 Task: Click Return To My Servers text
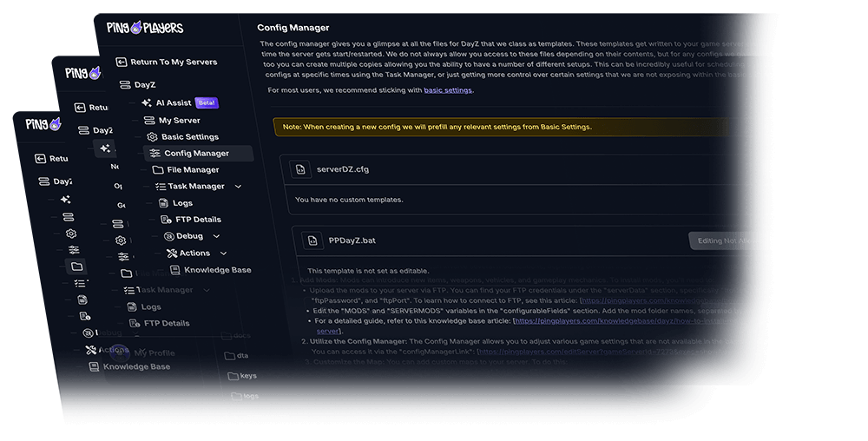(x=174, y=62)
